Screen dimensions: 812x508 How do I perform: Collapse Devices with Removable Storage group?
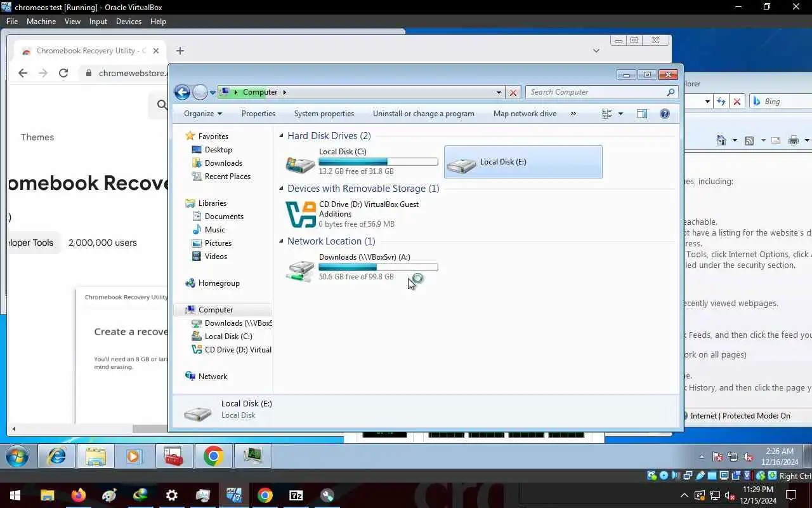point(281,189)
